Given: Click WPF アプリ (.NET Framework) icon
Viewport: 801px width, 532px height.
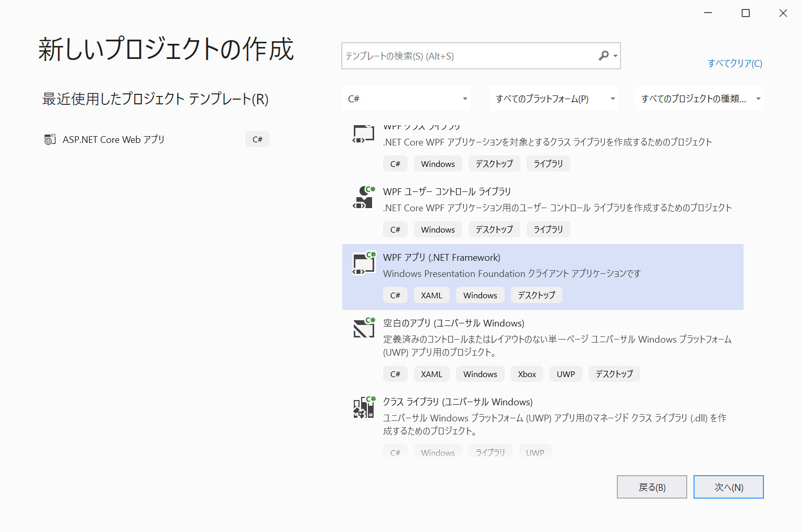Looking at the screenshot, I should (x=364, y=263).
